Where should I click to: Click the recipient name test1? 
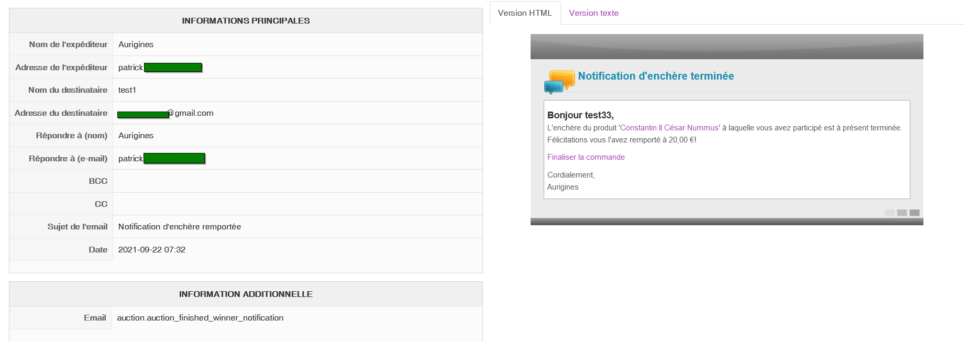tap(127, 90)
